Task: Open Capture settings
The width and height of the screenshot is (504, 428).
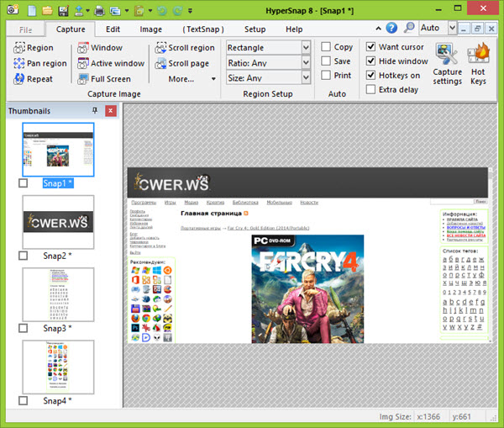Action: [448, 63]
